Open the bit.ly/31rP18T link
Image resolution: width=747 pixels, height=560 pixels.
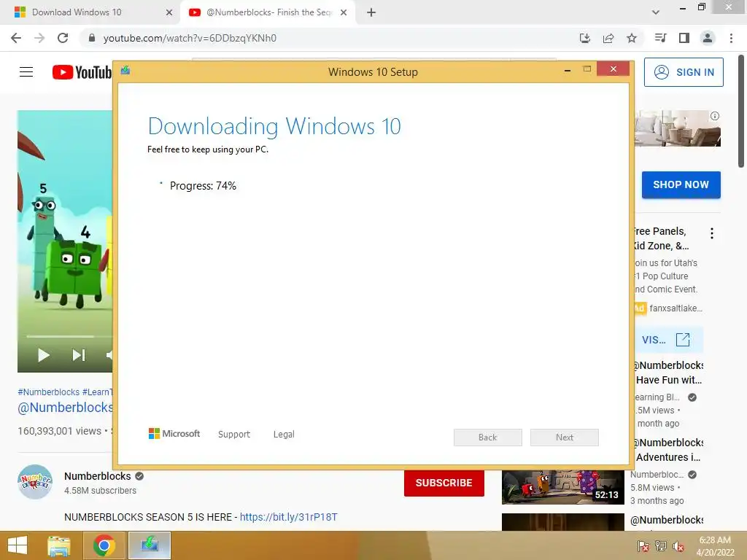coord(289,517)
